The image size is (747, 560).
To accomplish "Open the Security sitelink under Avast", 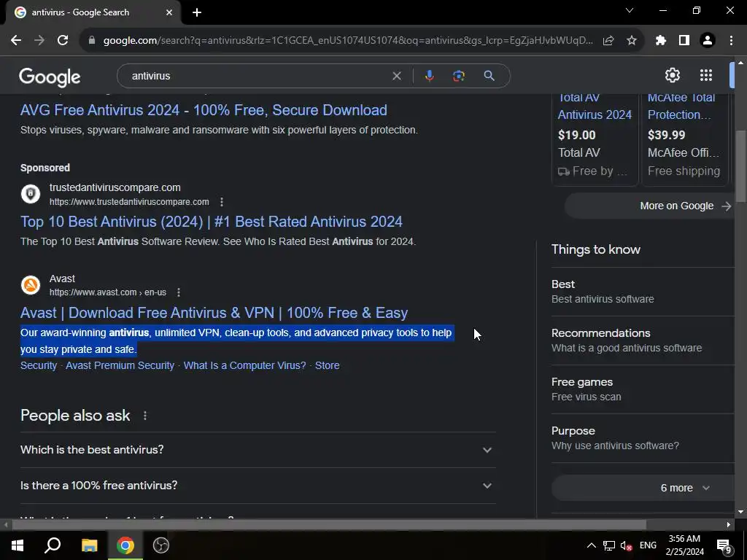I will coord(39,365).
